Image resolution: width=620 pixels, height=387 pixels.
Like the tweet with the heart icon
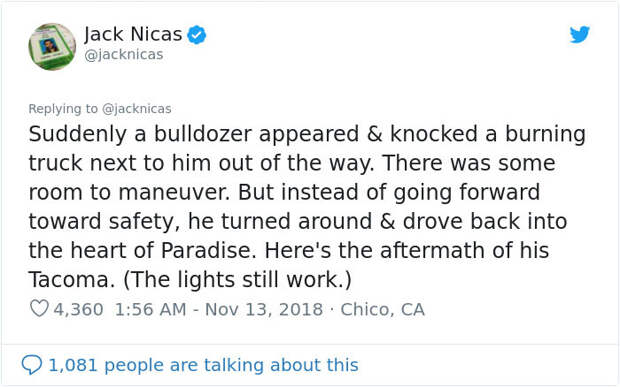click(39, 308)
